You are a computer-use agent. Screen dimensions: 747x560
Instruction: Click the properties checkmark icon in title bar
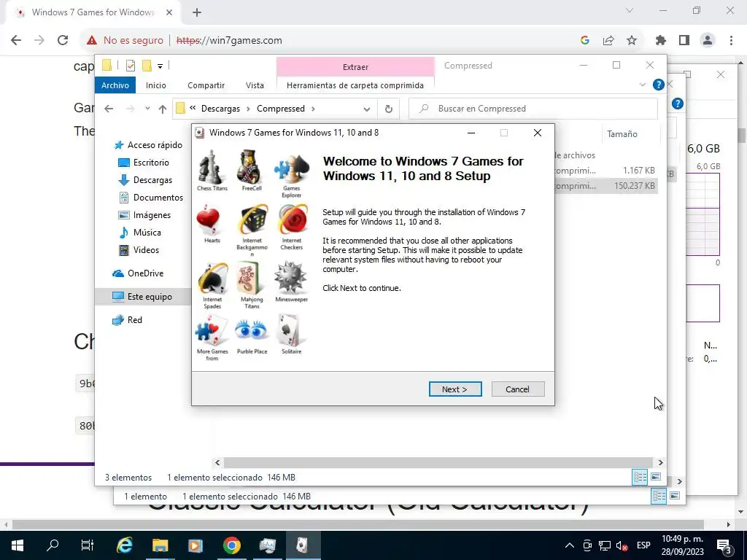coord(131,66)
